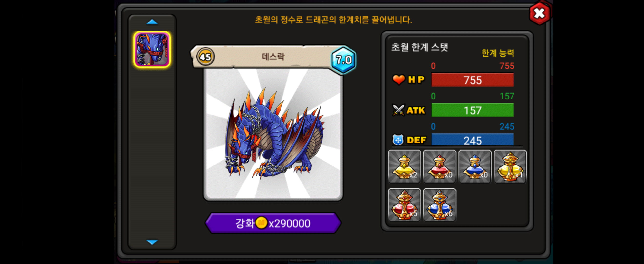Select the yellow essence potion x2
The width and height of the screenshot is (644, 264).
click(404, 166)
